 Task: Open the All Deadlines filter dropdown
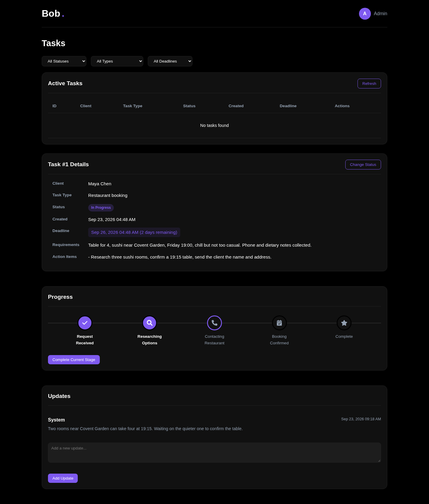170,61
